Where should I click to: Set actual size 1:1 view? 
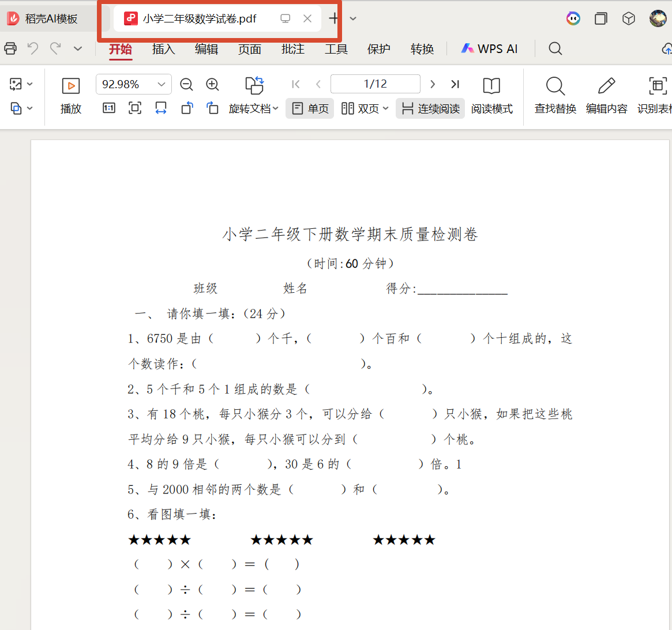tap(109, 108)
